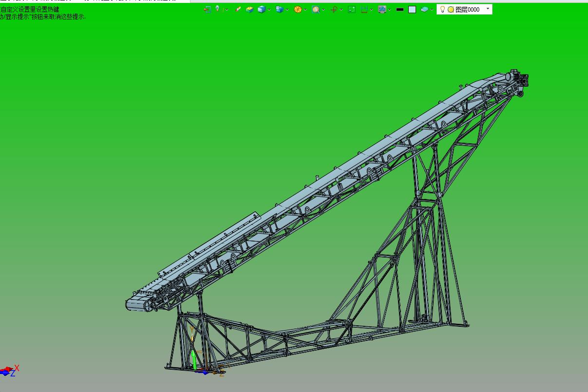This screenshot has height=392, width=588.
Task: Click the pencil sketch tool icon
Action: click(238, 9)
